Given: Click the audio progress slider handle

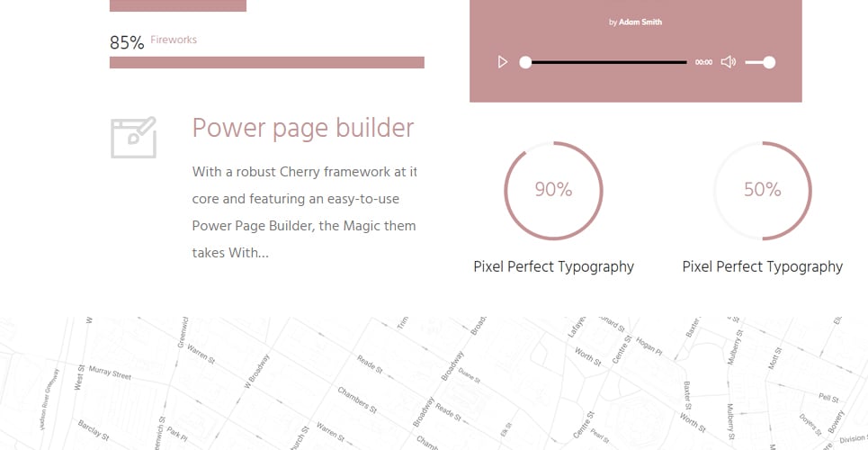Looking at the screenshot, I should click(x=525, y=62).
